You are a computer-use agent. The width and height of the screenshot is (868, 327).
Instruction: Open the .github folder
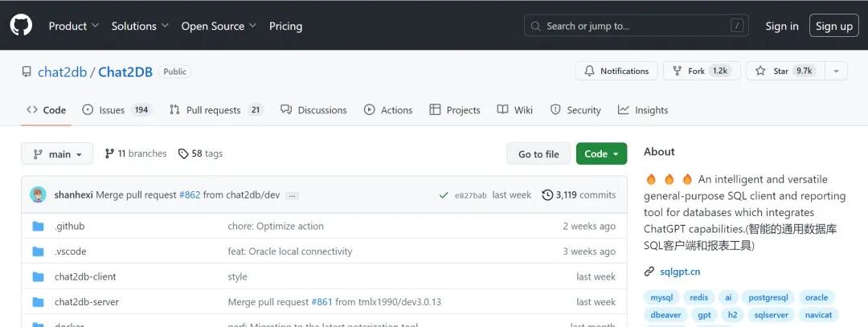point(69,227)
